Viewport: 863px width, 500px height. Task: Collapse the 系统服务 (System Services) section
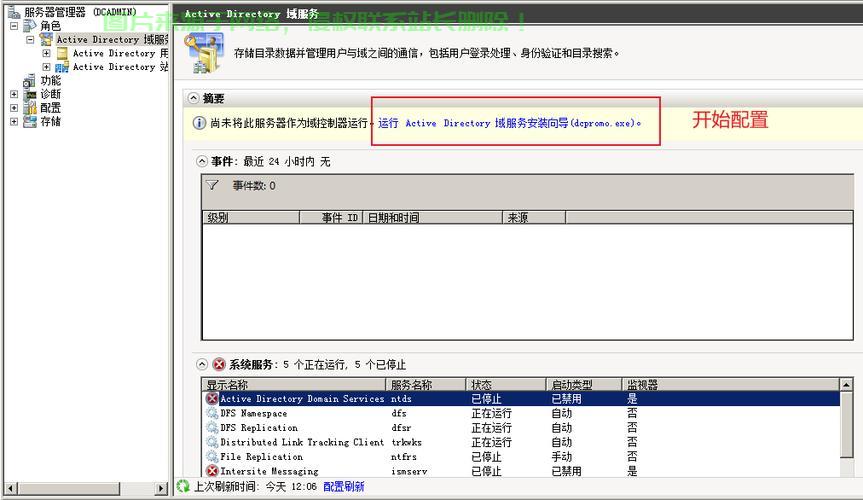pyautogui.click(x=202, y=364)
